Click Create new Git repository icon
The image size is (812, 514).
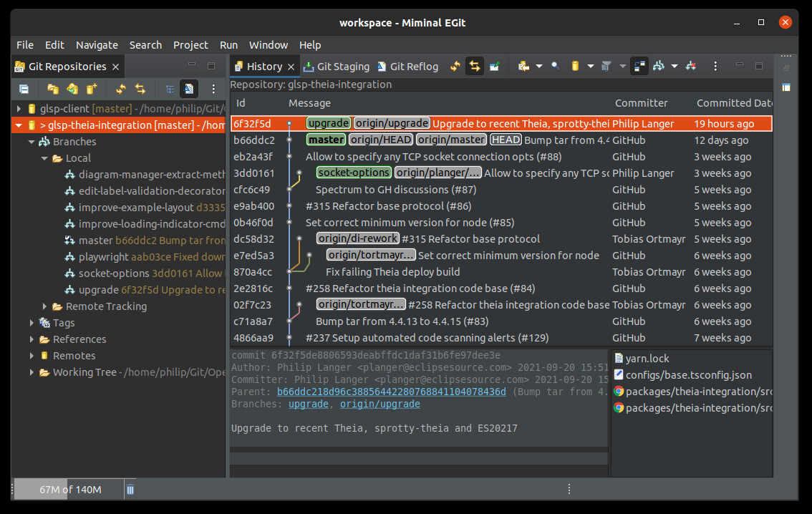tap(92, 89)
